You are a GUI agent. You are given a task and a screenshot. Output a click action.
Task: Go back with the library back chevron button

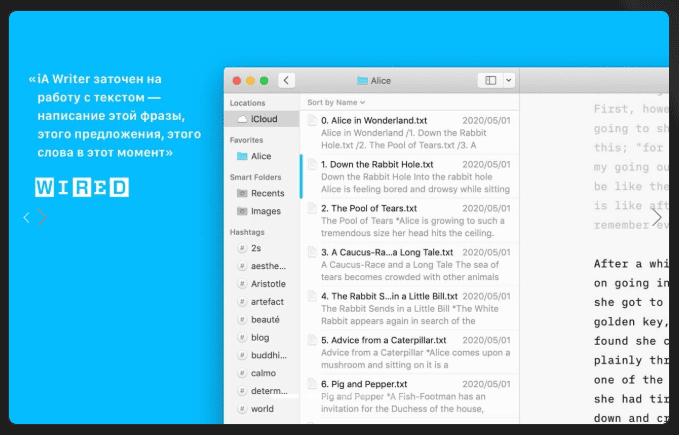pyautogui.click(x=286, y=81)
